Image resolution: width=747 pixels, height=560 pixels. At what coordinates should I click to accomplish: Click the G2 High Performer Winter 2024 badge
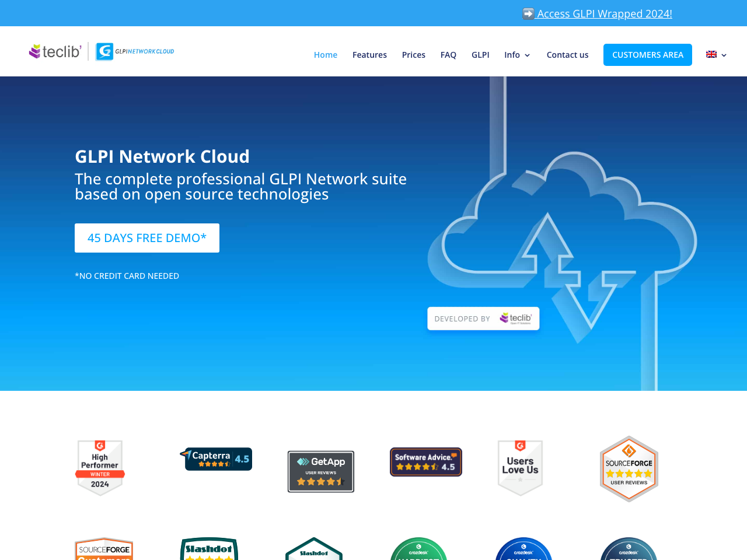point(99,467)
